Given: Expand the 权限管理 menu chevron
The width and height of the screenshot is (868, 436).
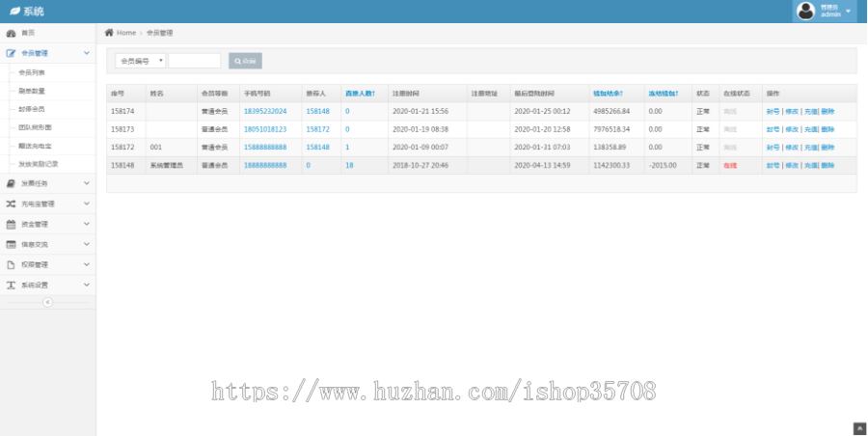Looking at the screenshot, I should (87, 265).
